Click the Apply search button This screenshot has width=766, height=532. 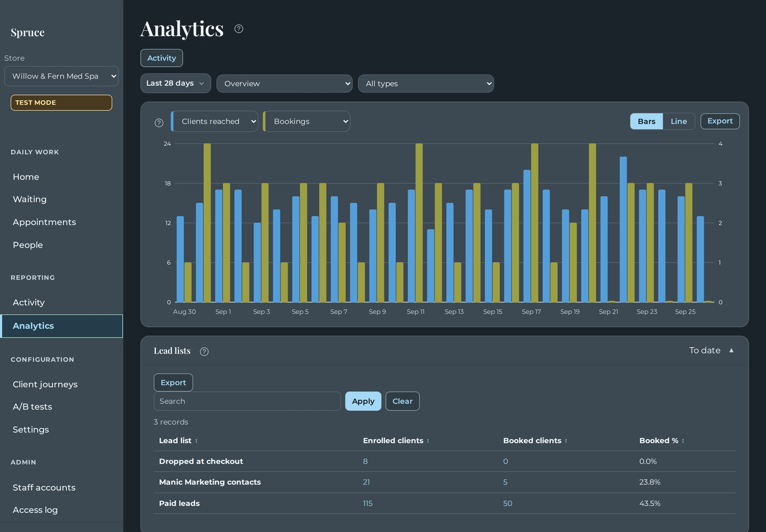coord(363,401)
